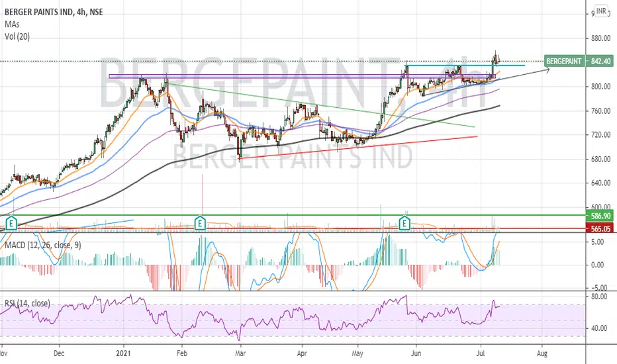617x364 pixels.
Task: Click the Jun label on time axis
Action: pos(416,354)
